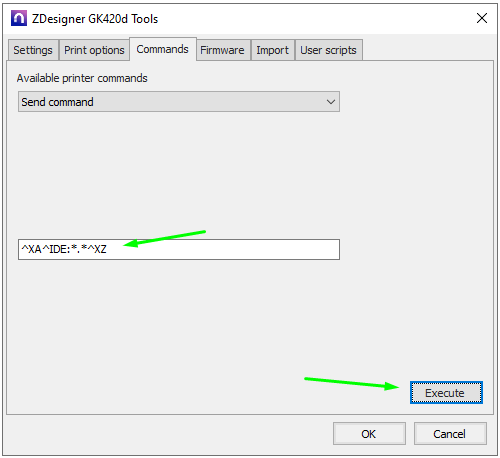Click into the ^XA^IDE command text field

pyautogui.click(x=179, y=249)
